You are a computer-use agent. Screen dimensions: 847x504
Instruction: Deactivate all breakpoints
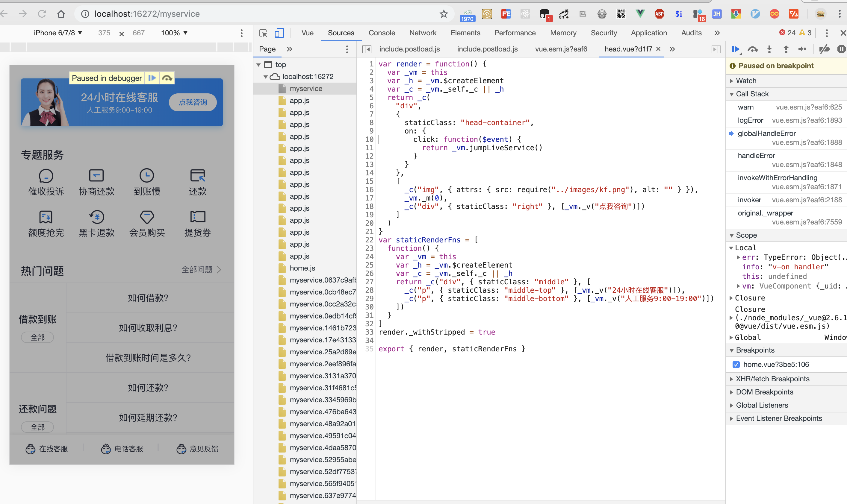pyautogui.click(x=824, y=50)
